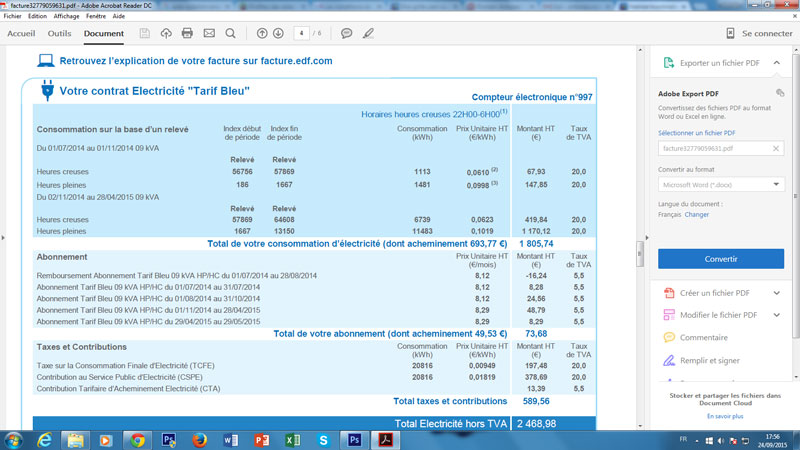Click the Remplir et signer label

pos(710,360)
